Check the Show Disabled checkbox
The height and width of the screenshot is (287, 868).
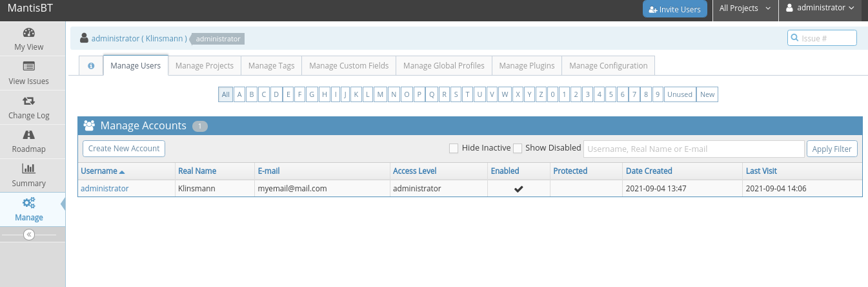point(517,149)
